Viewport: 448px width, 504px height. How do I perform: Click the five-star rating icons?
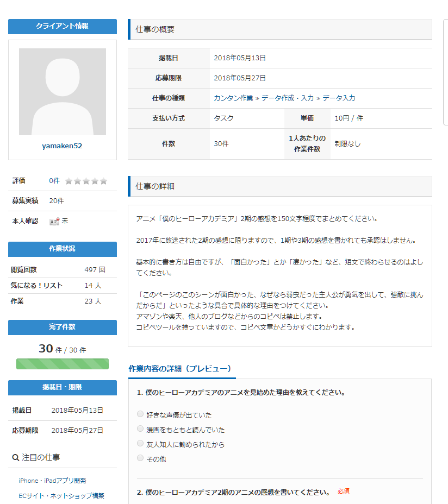[x=86, y=181]
